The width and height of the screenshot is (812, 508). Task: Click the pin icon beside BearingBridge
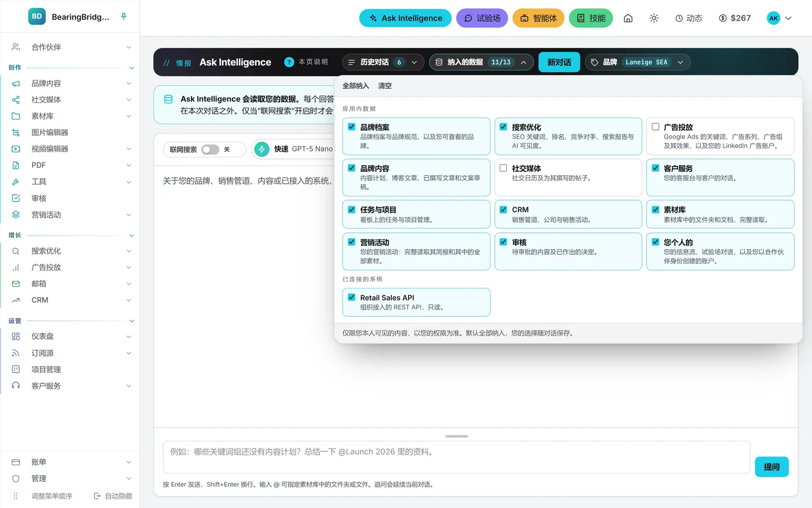pyautogui.click(x=124, y=17)
